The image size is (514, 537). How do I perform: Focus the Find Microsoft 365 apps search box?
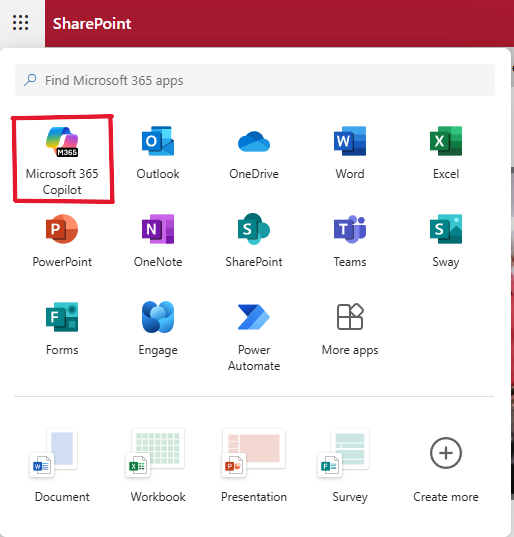tap(255, 80)
